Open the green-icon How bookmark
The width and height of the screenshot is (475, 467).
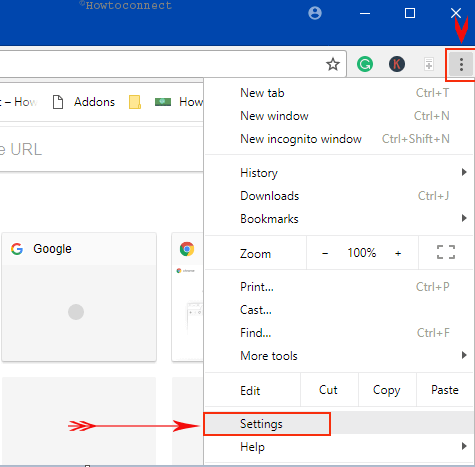click(179, 102)
